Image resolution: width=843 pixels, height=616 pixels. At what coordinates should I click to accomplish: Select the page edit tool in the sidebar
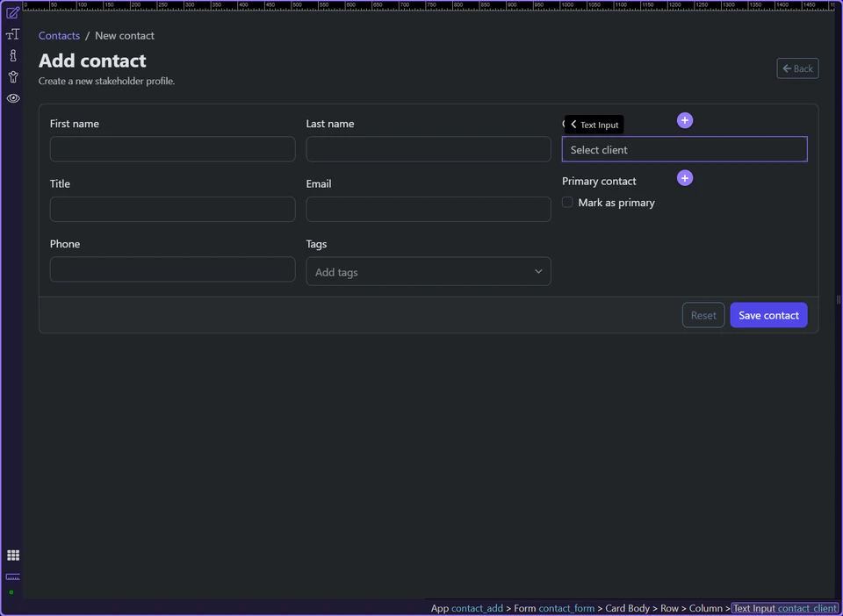(12, 12)
